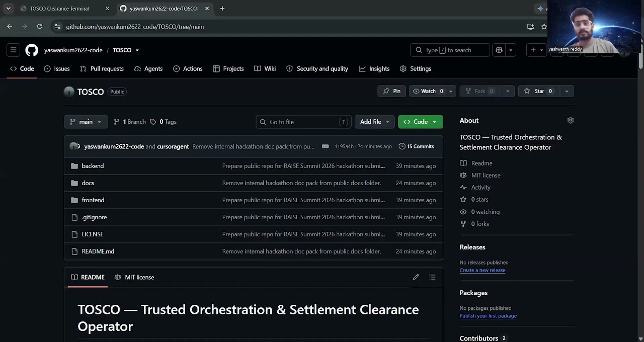Viewport: 644px width, 342px height.
Task: Click Publish your first package link
Action: click(x=488, y=316)
